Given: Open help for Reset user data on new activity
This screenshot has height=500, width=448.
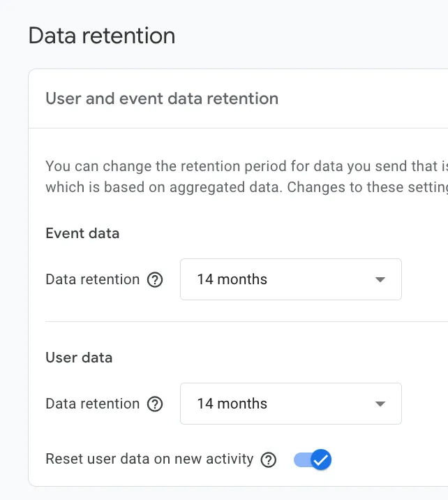Looking at the screenshot, I should coord(269,460).
